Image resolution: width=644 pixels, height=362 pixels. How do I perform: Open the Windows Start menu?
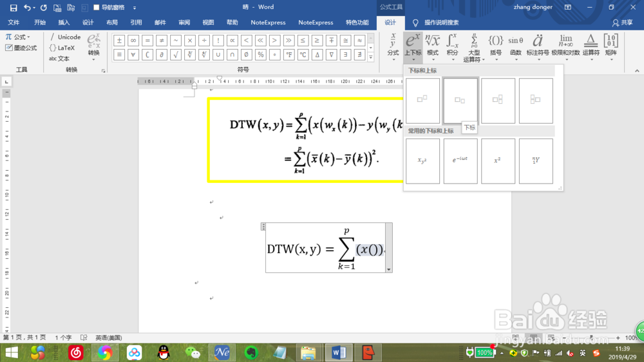tap(12, 352)
